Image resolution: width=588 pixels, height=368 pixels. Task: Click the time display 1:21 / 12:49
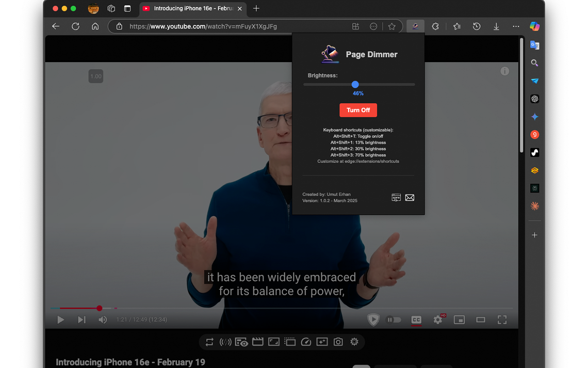pos(141,320)
